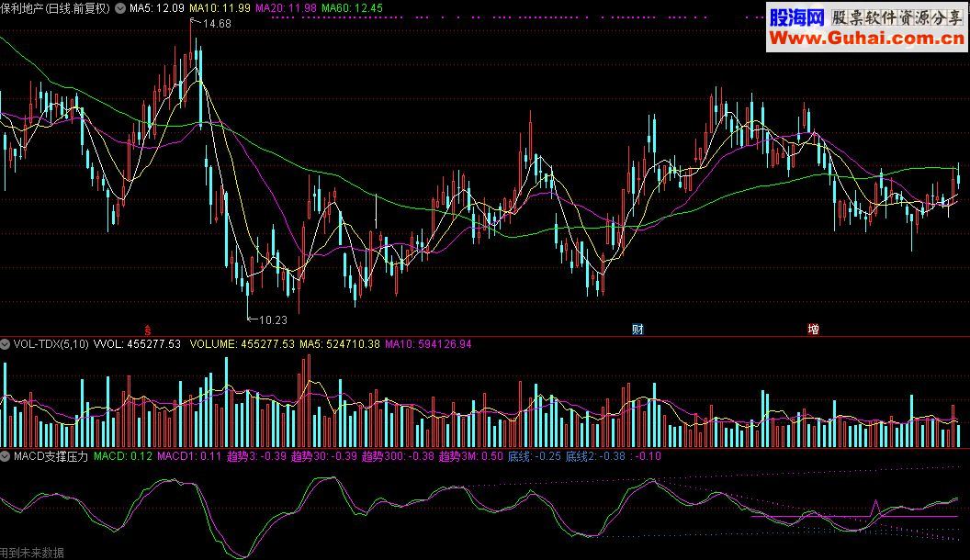This screenshot has height=560, width=970.
Task: Click the MA20: 11.98 label
Action: point(286,8)
